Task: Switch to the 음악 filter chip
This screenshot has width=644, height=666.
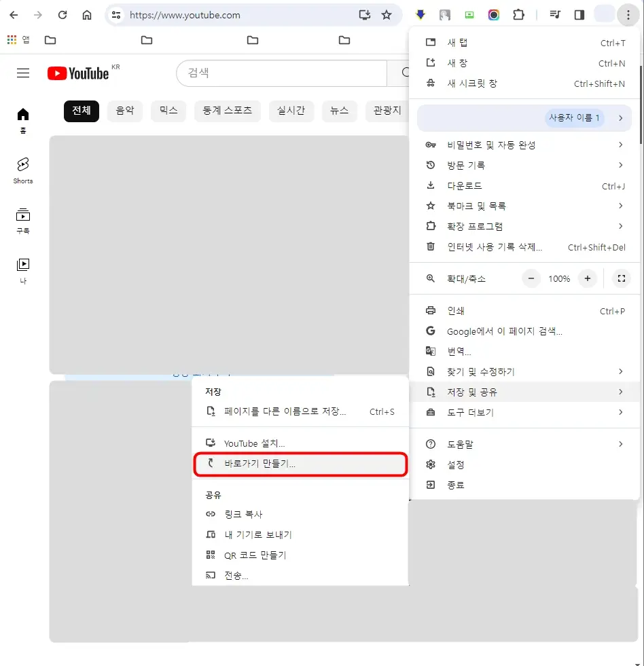Action: tap(125, 111)
